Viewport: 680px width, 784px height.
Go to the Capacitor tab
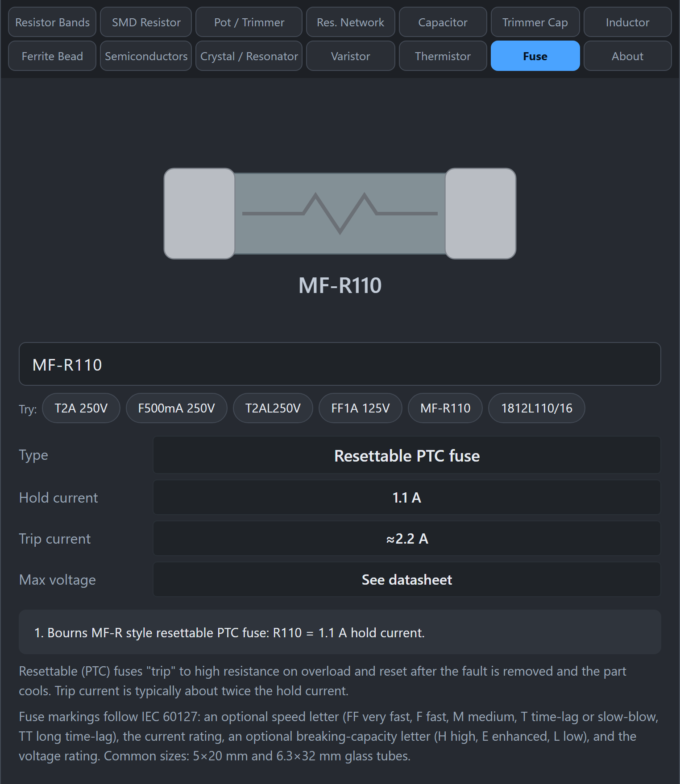[443, 22]
